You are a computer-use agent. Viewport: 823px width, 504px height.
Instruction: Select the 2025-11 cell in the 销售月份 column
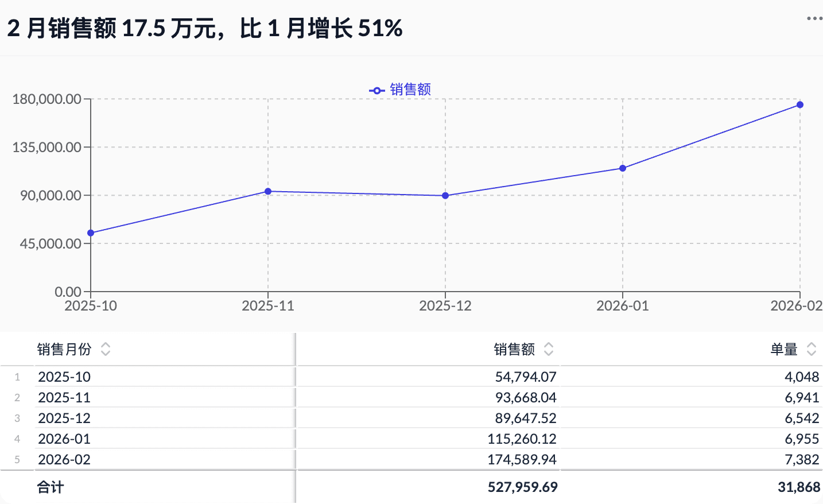(x=64, y=398)
